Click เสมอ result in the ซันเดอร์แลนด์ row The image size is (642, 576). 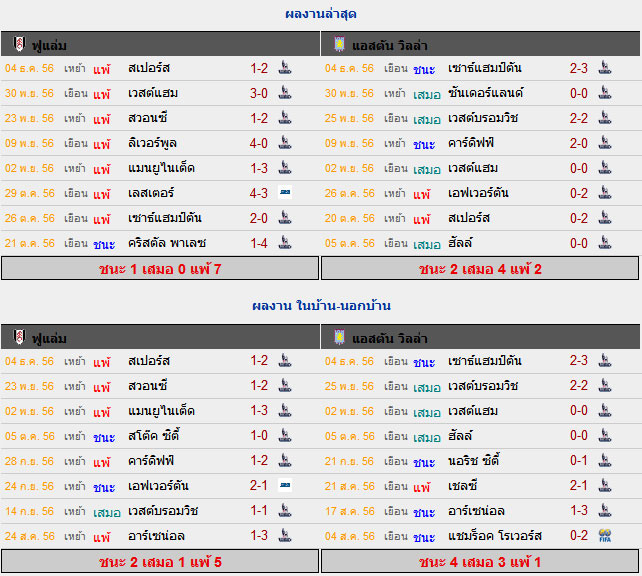point(427,95)
